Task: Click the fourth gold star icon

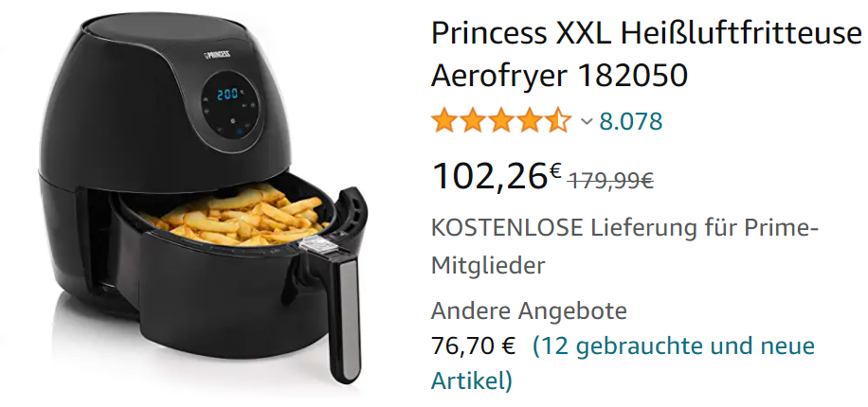Action: click(x=530, y=120)
